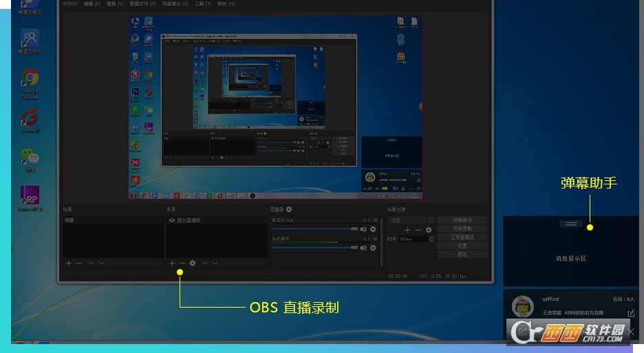The width and height of the screenshot is (644, 353).
Task: Move scene up with chevron arrow
Action: [91, 263]
